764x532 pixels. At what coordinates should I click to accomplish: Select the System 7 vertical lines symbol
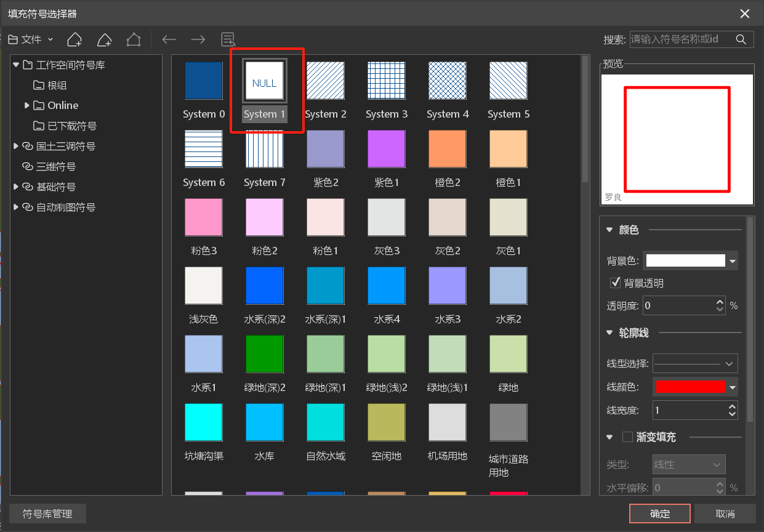pos(265,149)
